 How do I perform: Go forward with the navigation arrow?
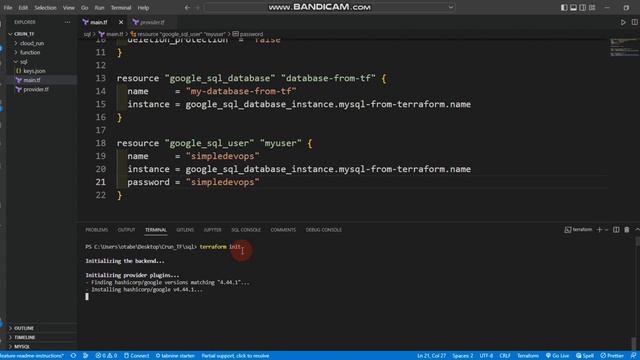coord(198,7)
